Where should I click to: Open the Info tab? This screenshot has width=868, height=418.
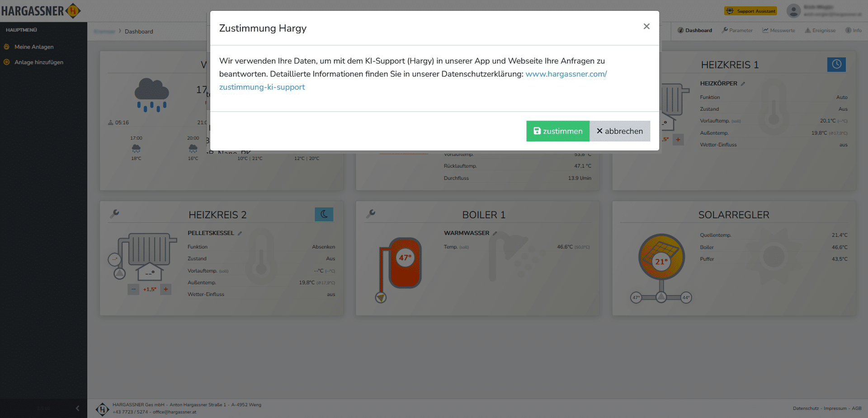pyautogui.click(x=854, y=30)
